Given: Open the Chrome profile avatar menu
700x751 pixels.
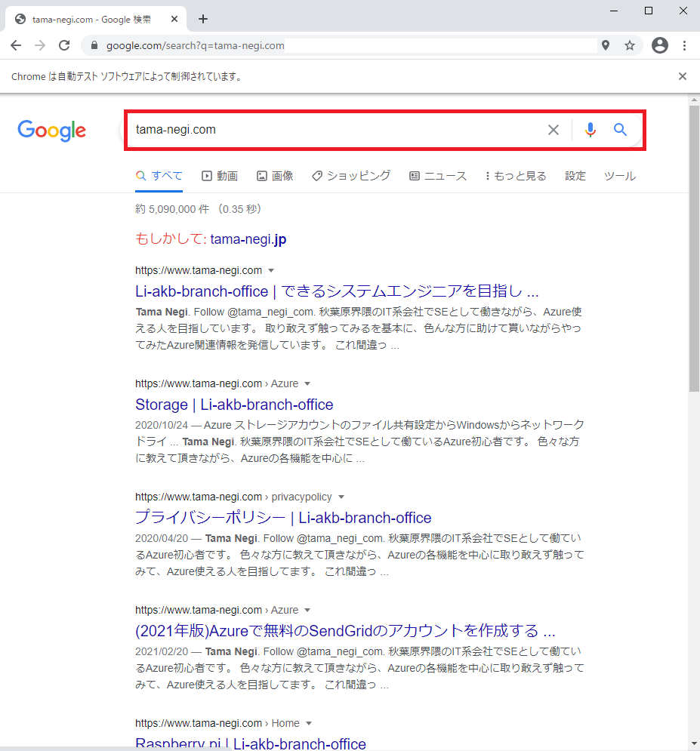Looking at the screenshot, I should [x=660, y=45].
